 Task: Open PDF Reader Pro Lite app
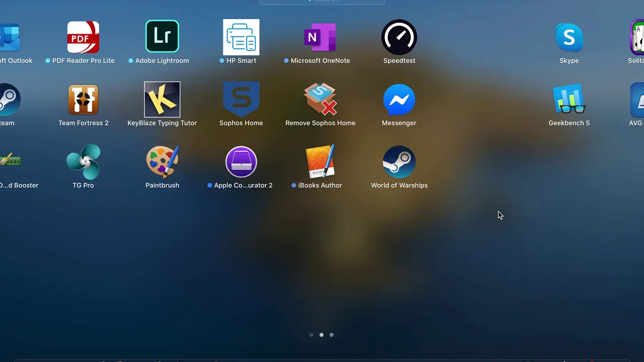[83, 37]
